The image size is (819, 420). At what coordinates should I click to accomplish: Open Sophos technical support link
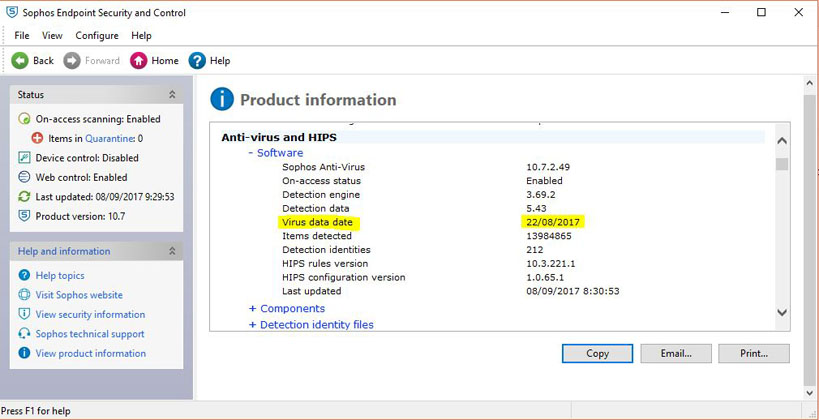pyautogui.click(x=90, y=334)
